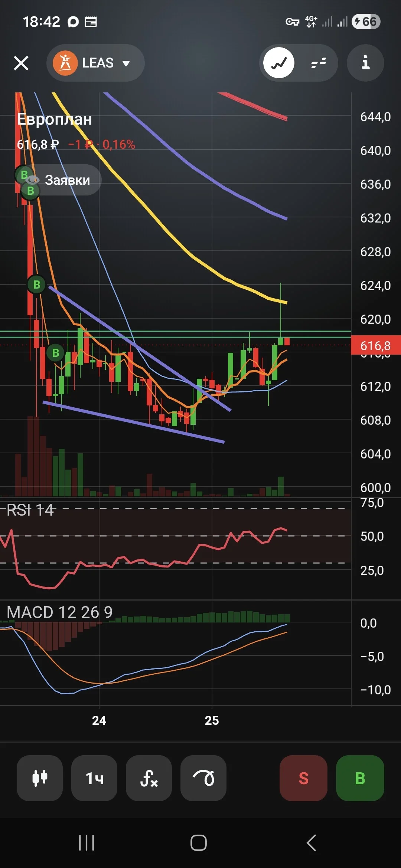Change the 1ч timeframe selector
The height and width of the screenshot is (868, 401).
click(x=94, y=778)
